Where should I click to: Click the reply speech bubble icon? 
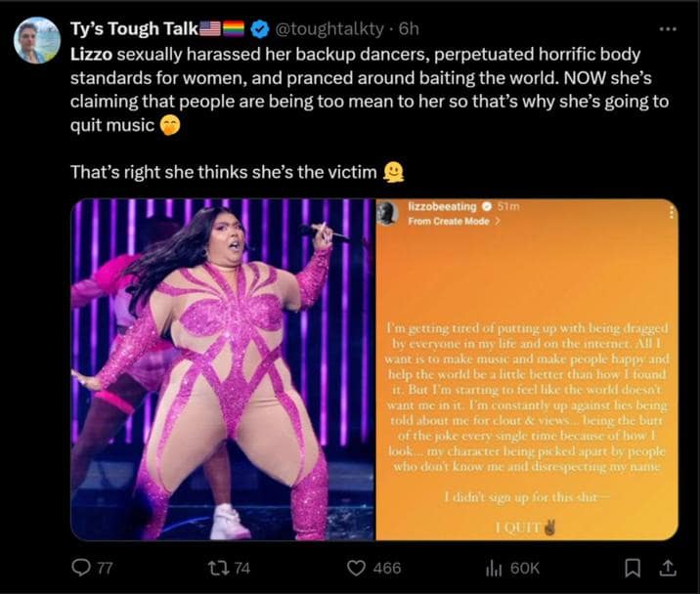pyautogui.click(x=85, y=568)
